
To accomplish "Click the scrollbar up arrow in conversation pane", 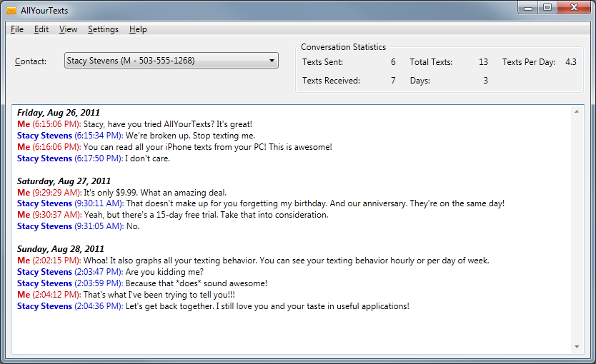I will pyautogui.click(x=577, y=111).
